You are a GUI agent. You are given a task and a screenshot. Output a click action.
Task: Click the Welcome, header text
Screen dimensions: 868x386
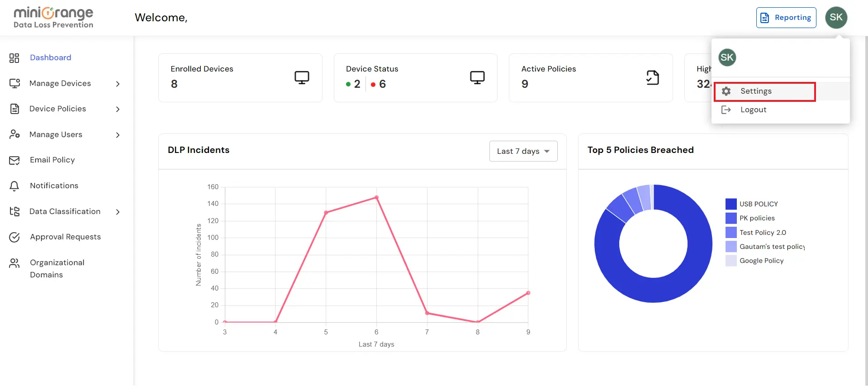coord(161,18)
